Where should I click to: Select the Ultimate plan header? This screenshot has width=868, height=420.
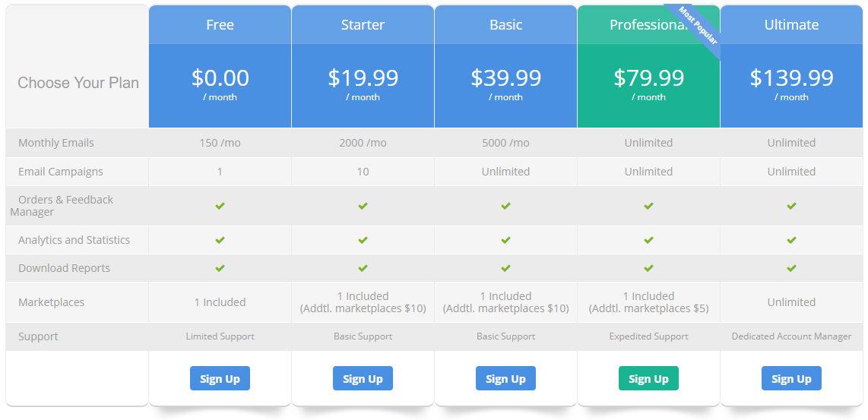tap(791, 25)
